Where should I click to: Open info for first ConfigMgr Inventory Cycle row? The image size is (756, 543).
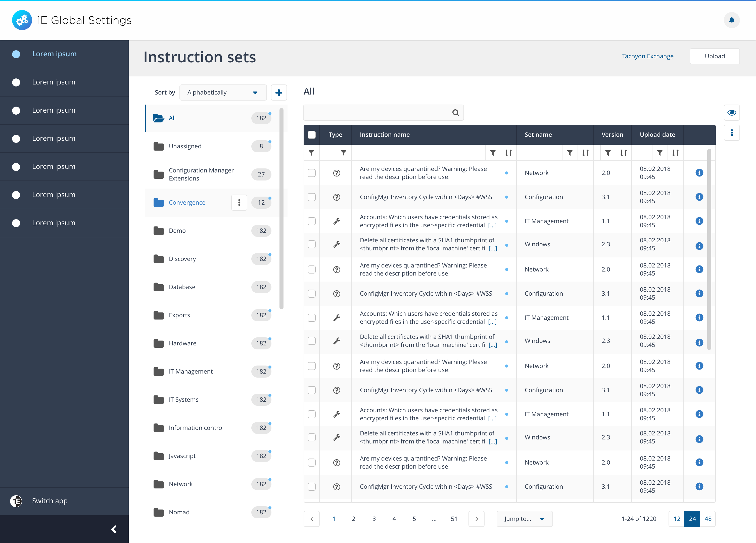point(699,197)
